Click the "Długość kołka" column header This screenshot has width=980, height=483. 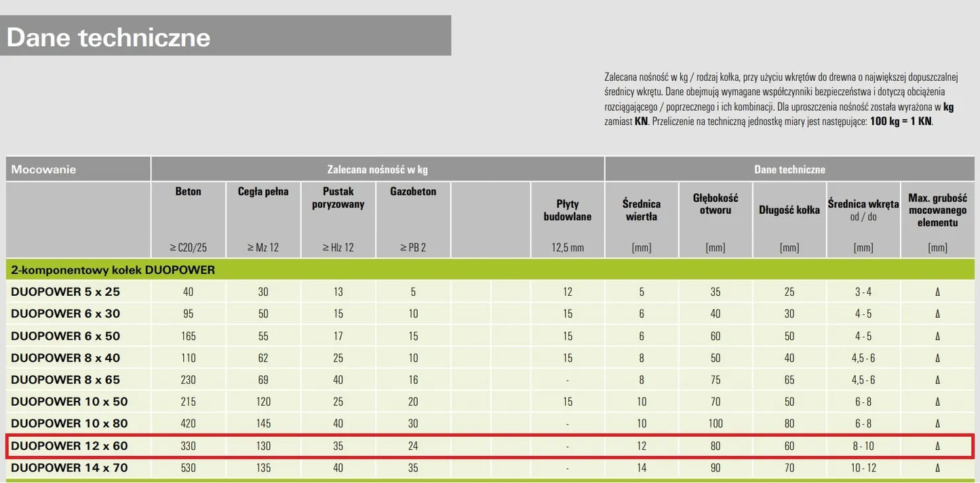[x=789, y=210]
